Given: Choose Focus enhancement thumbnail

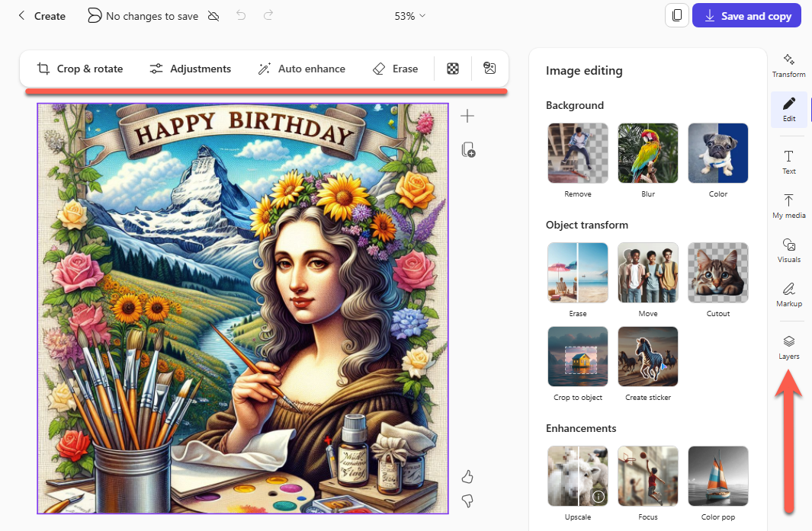Looking at the screenshot, I should (x=648, y=476).
